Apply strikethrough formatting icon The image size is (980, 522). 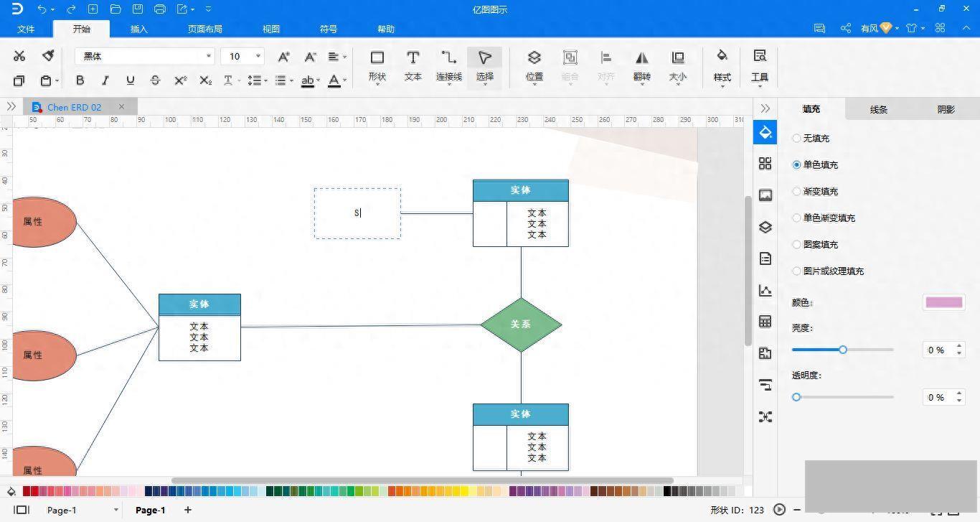pos(155,80)
